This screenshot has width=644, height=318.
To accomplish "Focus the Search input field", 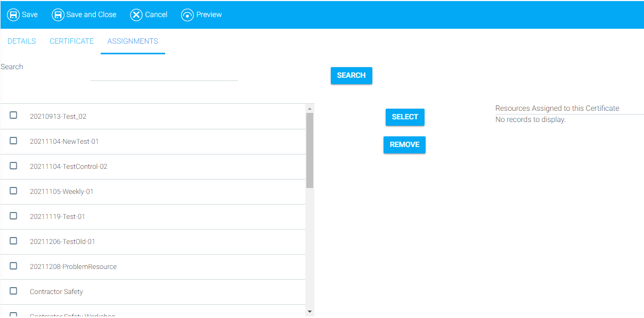I will (x=164, y=74).
